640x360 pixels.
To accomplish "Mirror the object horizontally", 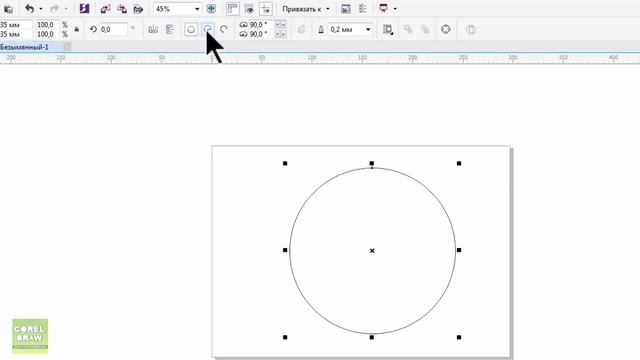I will click(x=153, y=29).
